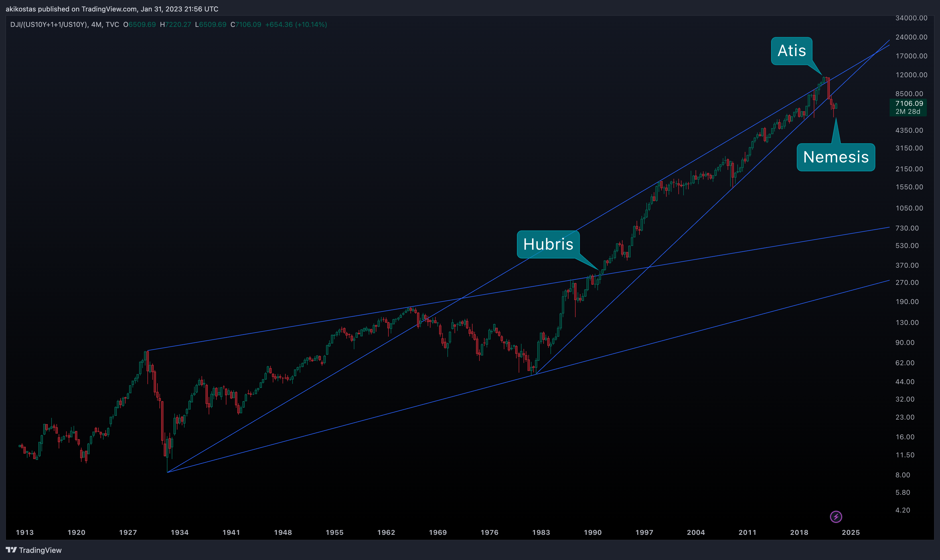Select the Nemesis callout label
The image size is (940, 560).
pos(836,157)
